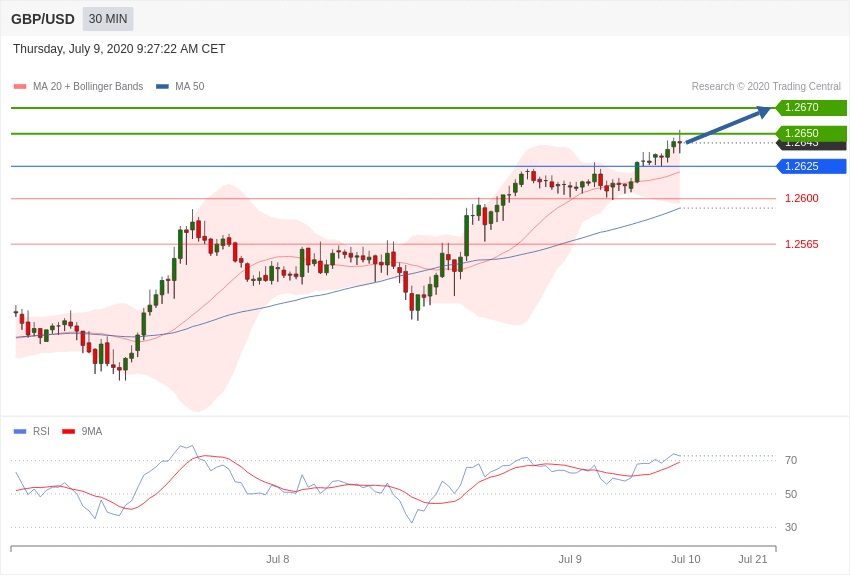Screen dimensions: 850x576
Task: Click the Jul 21 date axis label
Action: pos(752,559)
